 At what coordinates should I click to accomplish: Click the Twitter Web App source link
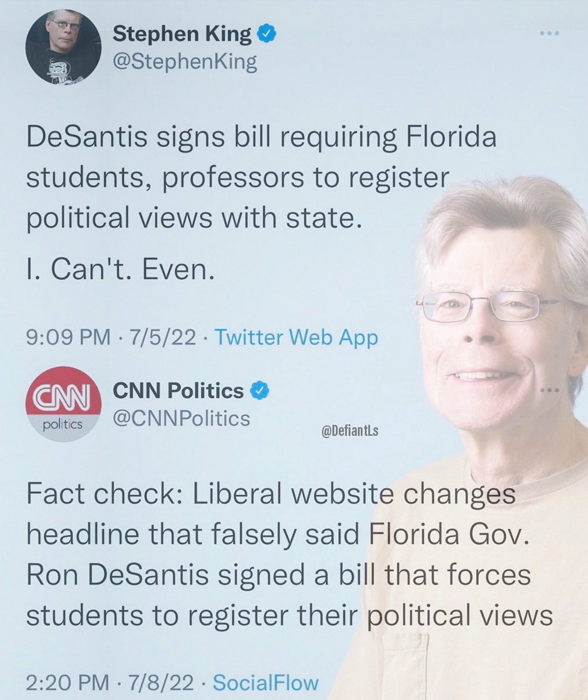(x=296, y=337)
